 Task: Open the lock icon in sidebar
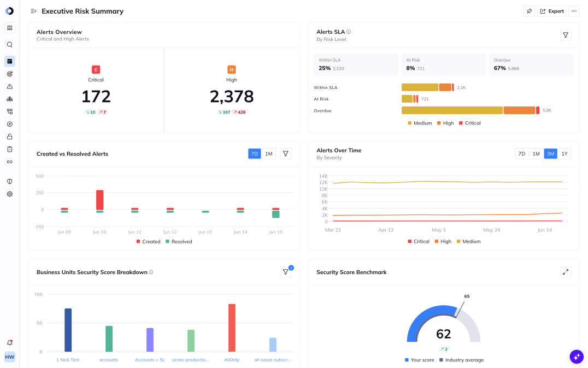(x=10, y=137)
